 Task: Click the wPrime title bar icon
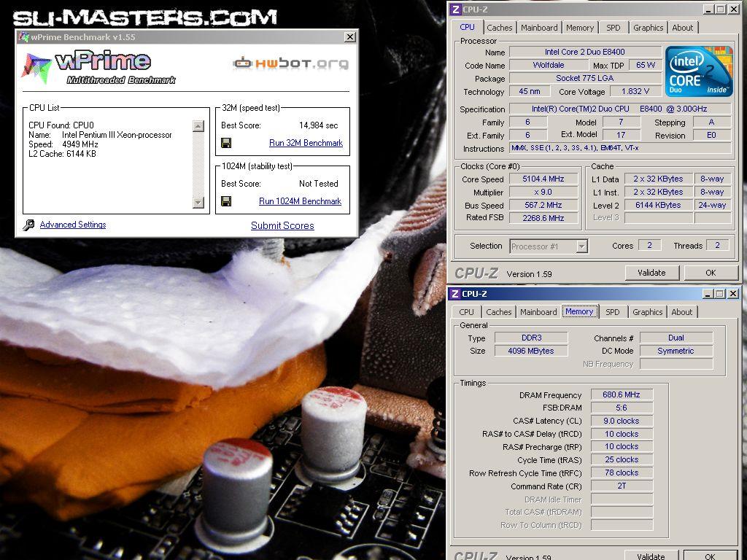(x=24, y=37)
